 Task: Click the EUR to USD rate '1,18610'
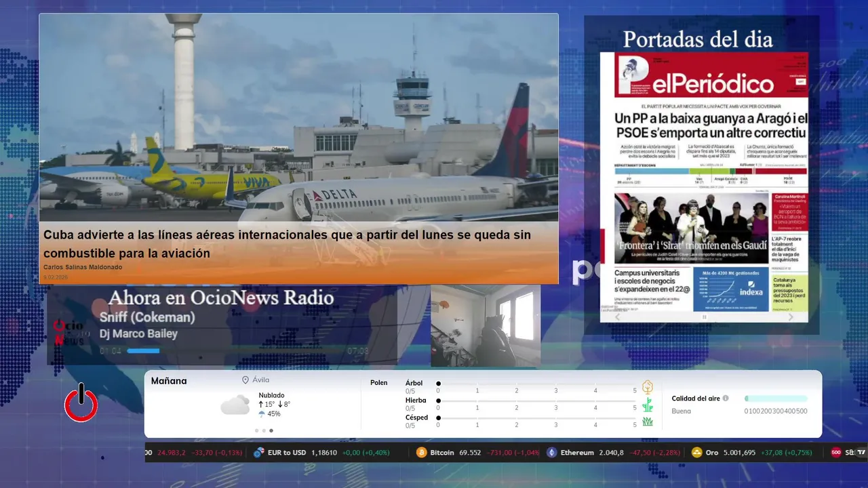click(324, 453)
